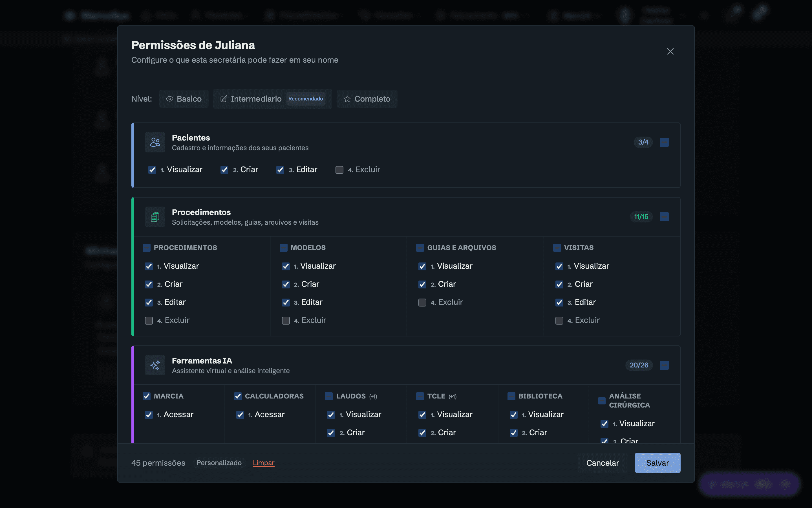The image size is (812, 508).
Task: Enable Excluir under Pacientes
Action: [x=339, y=170]
